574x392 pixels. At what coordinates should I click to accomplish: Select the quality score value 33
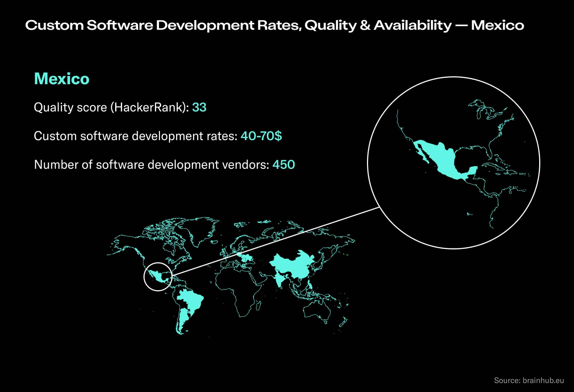pyautogui.click(x=200, y=107)
